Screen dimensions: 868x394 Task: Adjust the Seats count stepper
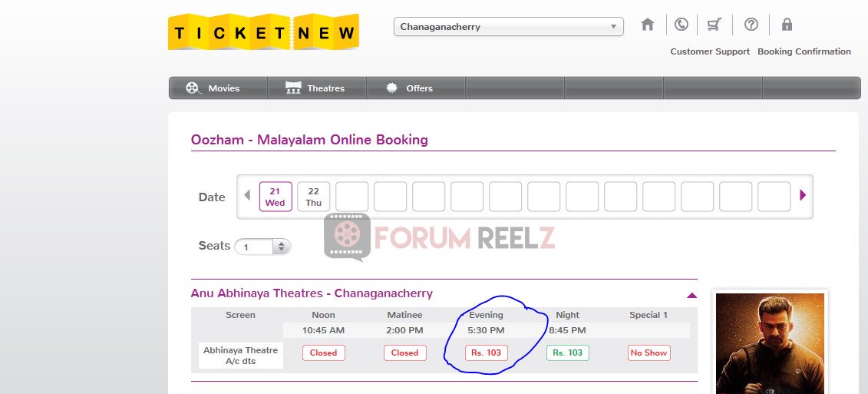click(281, 247)
